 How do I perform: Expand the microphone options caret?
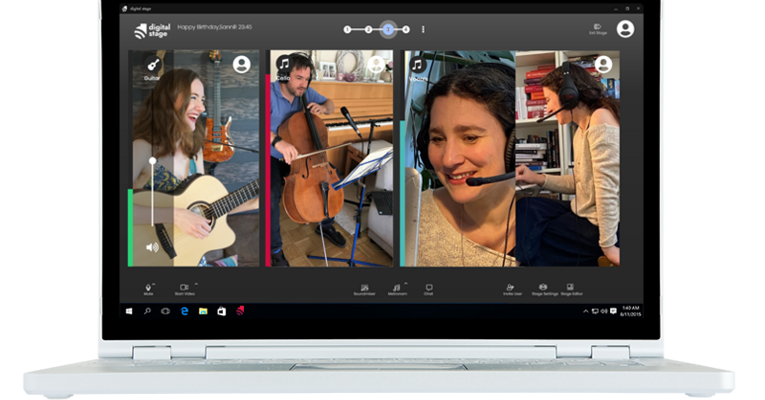[154, 284]
